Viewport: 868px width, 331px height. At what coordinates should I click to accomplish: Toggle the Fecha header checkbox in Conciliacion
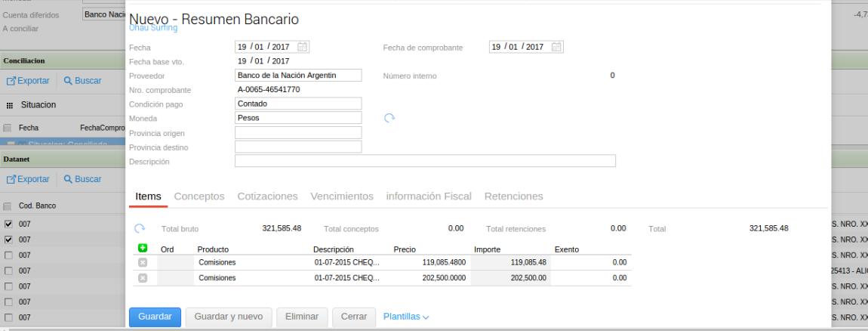(x=8, y=128)
